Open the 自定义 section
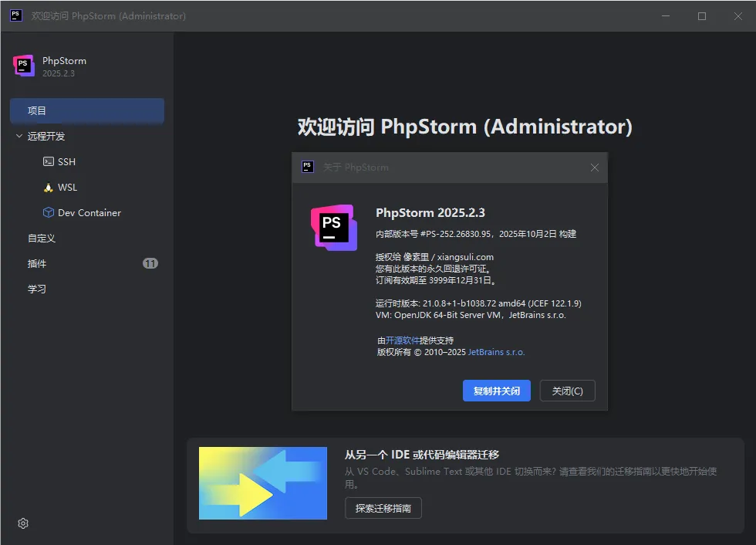This screenshot has width=756, height=545. (42, 239)
